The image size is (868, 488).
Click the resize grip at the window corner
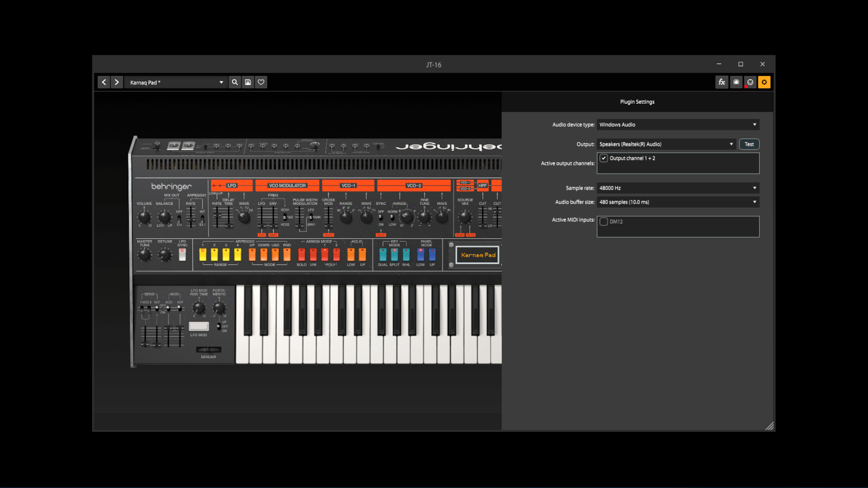(x=769, y=426)
